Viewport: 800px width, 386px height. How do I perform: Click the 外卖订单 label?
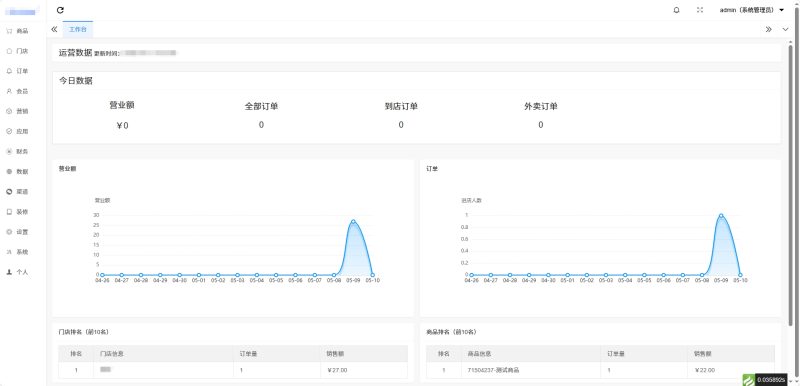(x=541, y=107)
